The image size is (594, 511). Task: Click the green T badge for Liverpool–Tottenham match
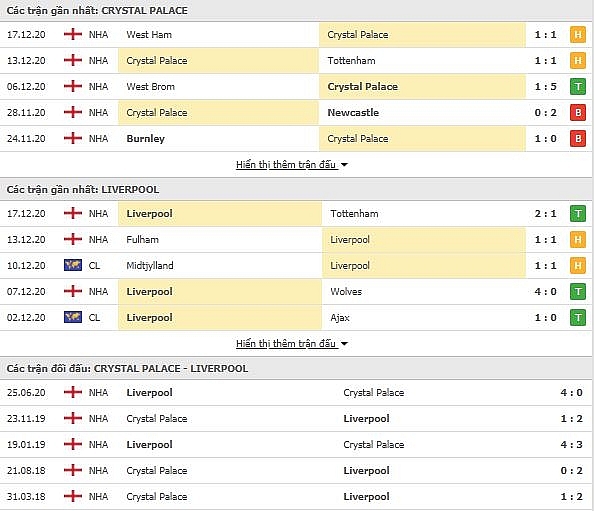[578, 214]
